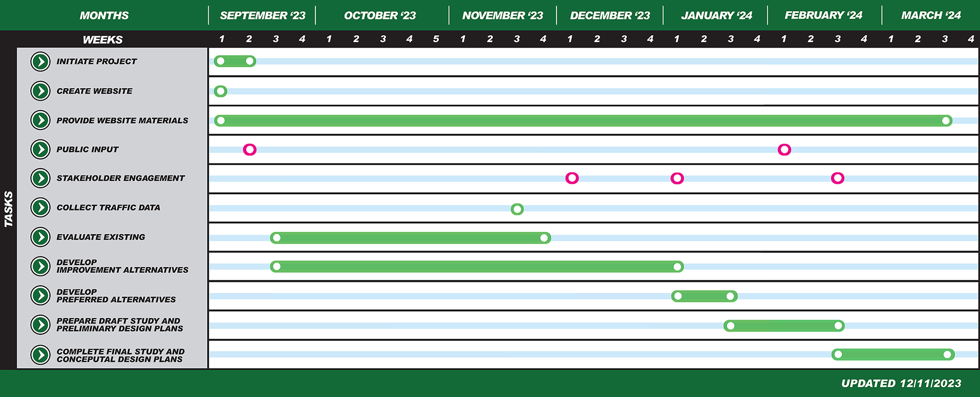Click the December Stakeholder Engagement pink marker
Image resolution: width=980 pixels, height=397 pixels.
[572, 178]
